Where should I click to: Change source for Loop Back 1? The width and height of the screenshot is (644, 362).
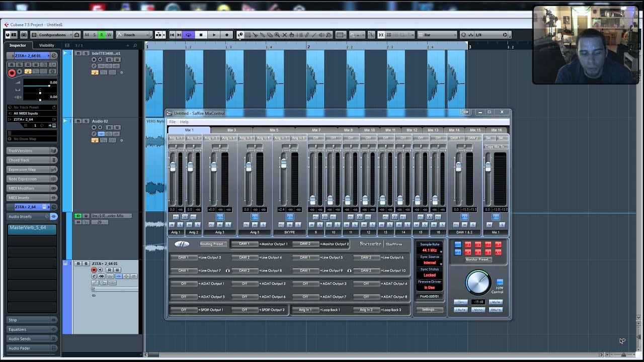point(305,310)
